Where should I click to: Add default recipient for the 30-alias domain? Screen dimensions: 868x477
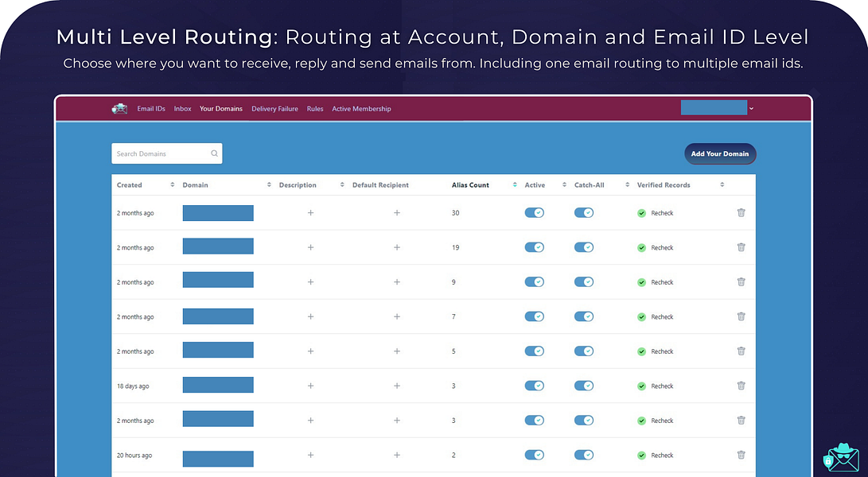coord(397,212)
